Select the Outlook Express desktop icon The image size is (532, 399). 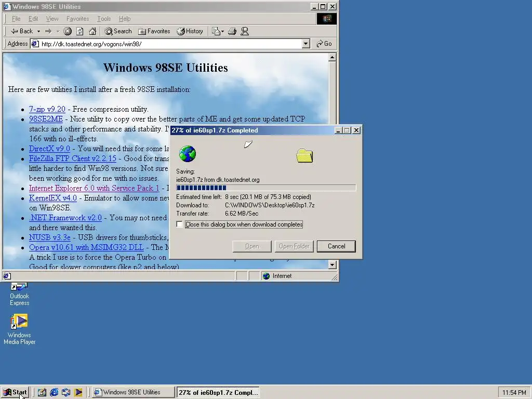[19, 294]
